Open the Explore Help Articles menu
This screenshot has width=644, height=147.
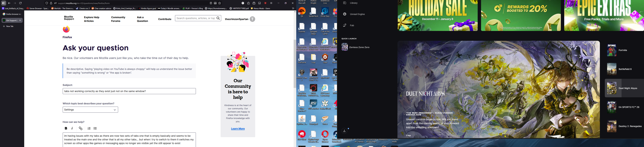coord(92,19)
